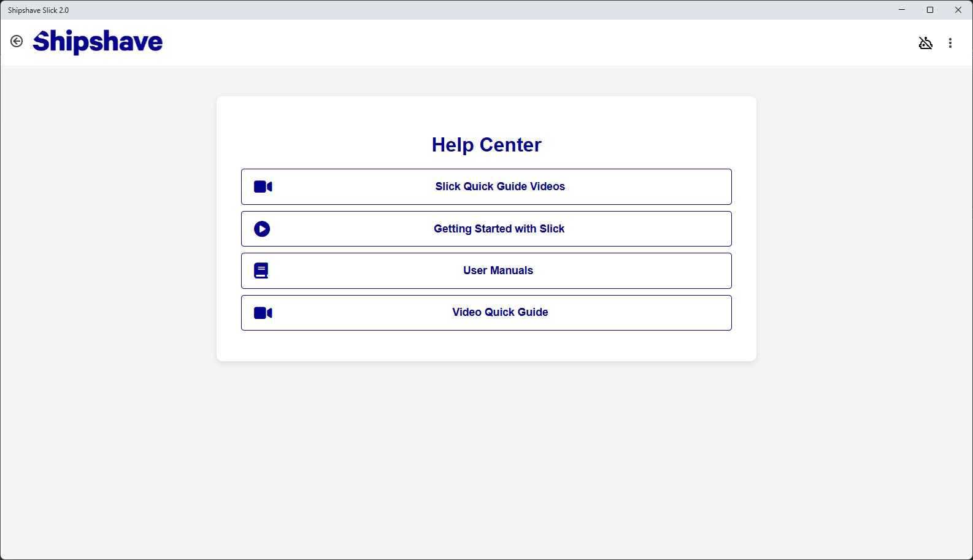Open the Video Quick Guide
This screenshot has height=560, width=973.
pyautogui.click(x=486, y=313)
